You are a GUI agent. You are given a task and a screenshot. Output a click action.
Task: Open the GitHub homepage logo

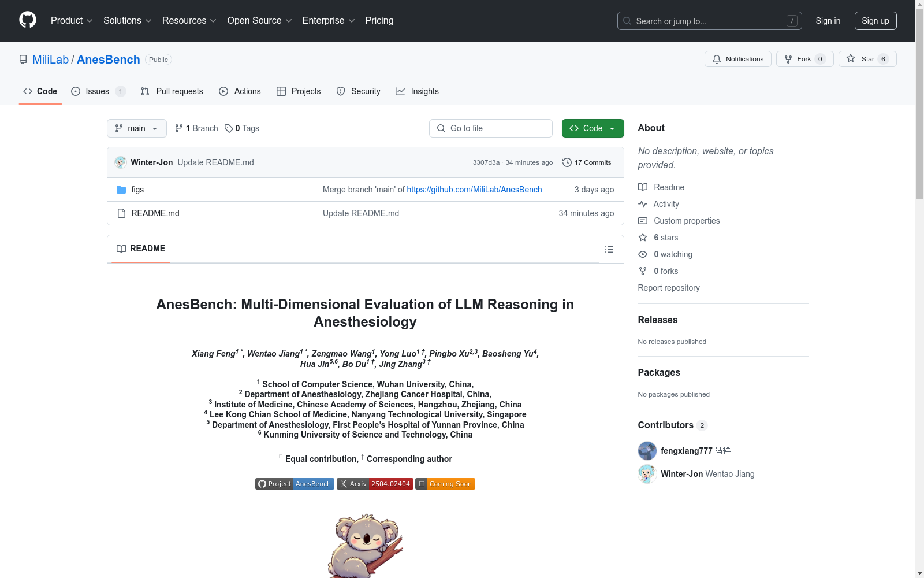[28, 20]
